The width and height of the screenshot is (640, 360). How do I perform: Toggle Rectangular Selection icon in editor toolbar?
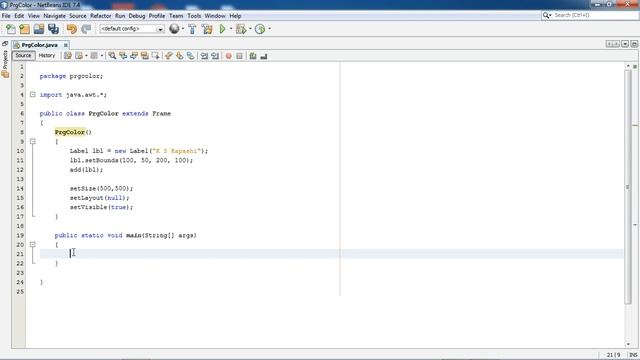[156, 56]
